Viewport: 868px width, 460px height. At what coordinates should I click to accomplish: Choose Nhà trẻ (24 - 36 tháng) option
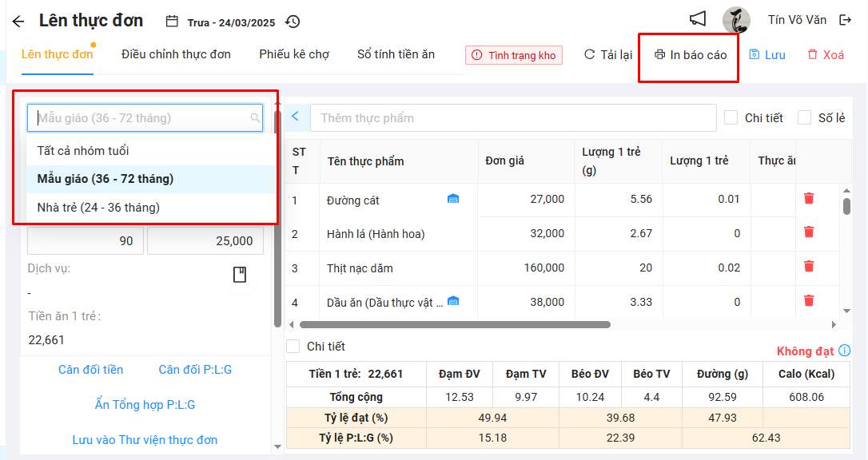tap(98, 208)
